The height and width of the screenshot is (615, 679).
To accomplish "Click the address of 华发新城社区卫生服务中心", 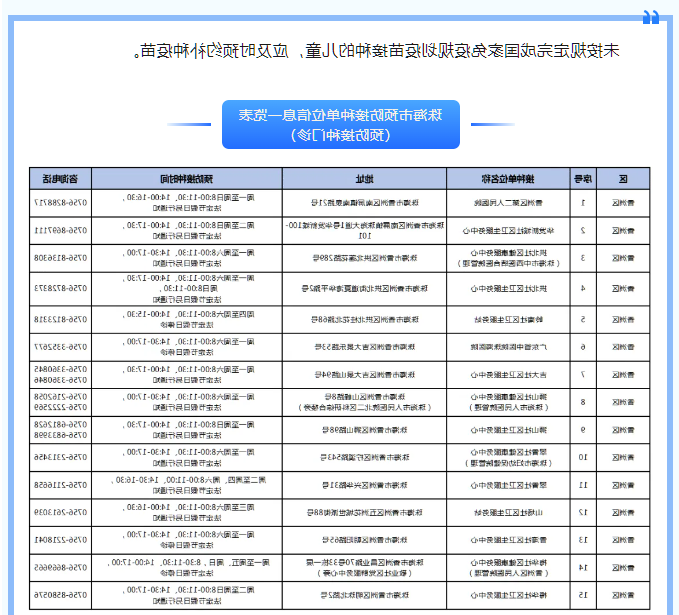I will click(x=364, y=230).
